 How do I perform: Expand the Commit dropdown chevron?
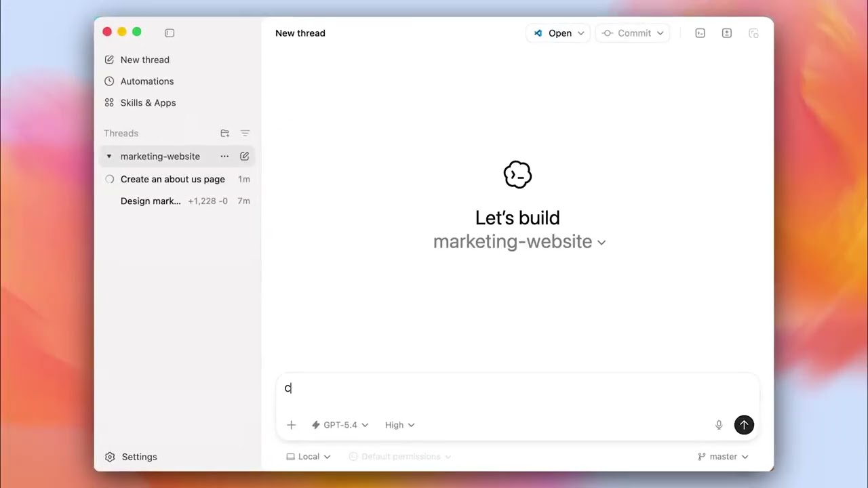[x=660, y=33]
